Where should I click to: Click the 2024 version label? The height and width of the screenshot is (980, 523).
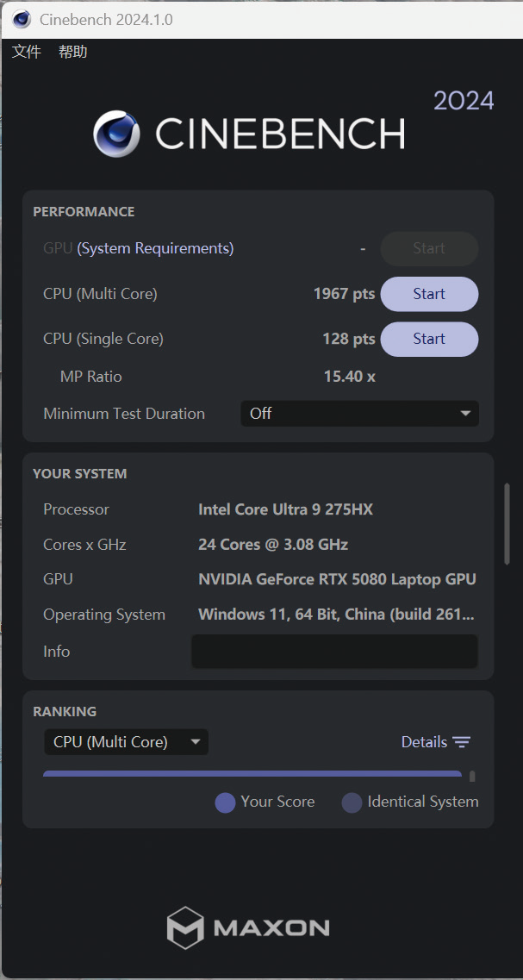tap(464, 101)
